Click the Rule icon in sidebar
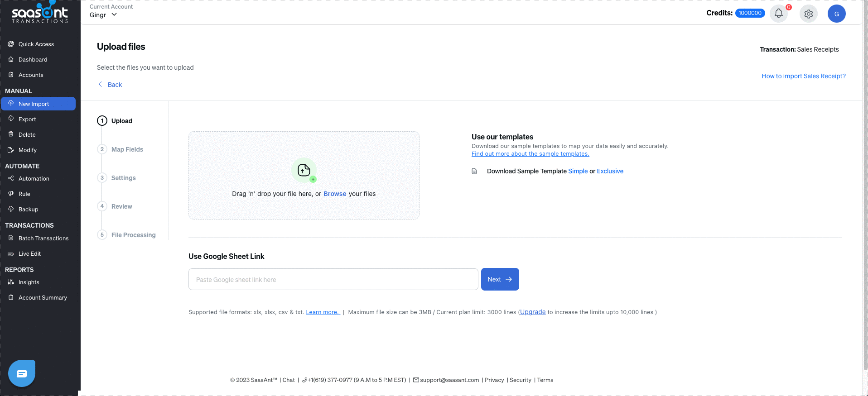Viewport: 868px width, 396px height. point(11,194)
